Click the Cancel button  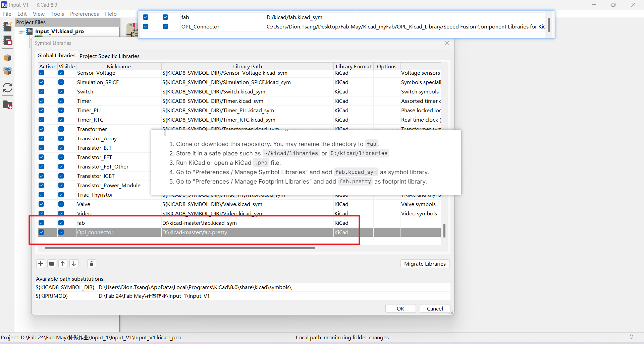(x=435, y=308)
